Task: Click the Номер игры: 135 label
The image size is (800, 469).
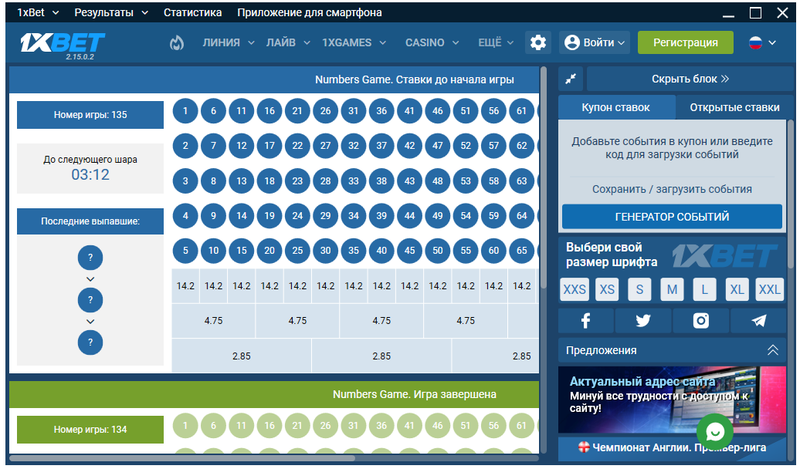Action: click(90, 115)
